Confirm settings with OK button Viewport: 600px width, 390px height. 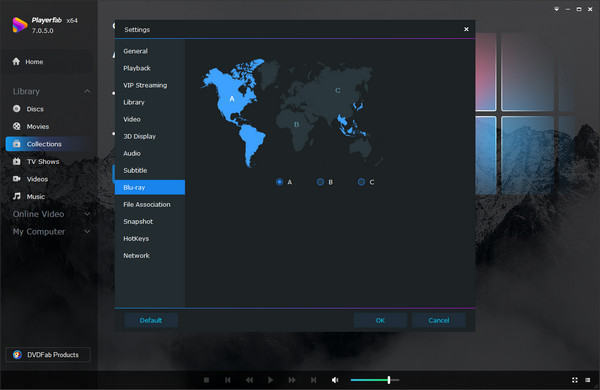380,320
